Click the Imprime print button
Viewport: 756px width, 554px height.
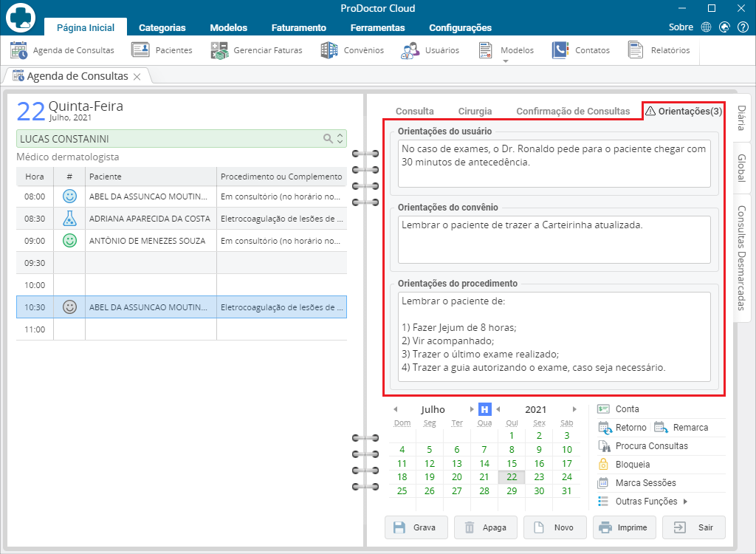[x=625, y=527]
